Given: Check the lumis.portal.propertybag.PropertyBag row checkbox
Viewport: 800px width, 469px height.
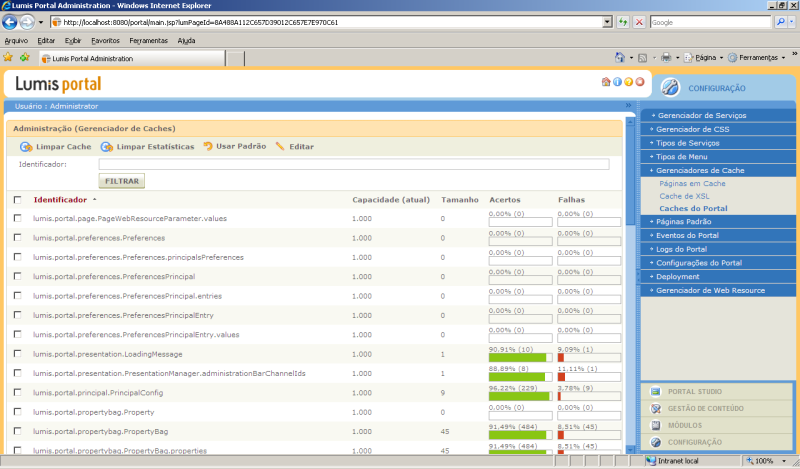Looking at the screenshot, I should (17, 431).
